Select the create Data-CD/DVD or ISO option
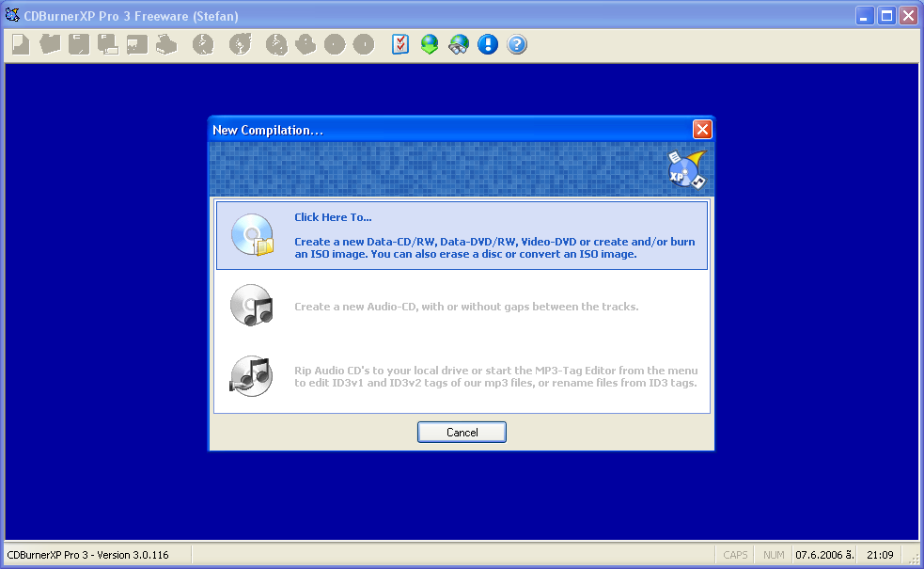924x569 pixels. pyautogui.click(x=462, y=236)
